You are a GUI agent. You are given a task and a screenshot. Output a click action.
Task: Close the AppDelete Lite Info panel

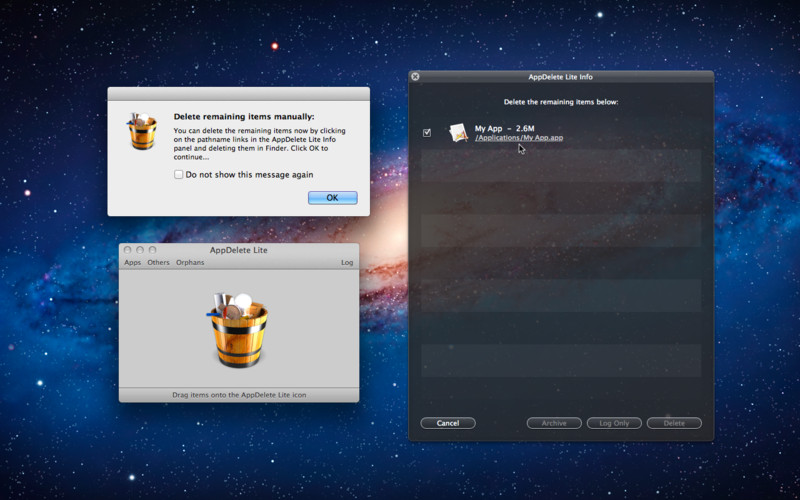tap(415, 77)
